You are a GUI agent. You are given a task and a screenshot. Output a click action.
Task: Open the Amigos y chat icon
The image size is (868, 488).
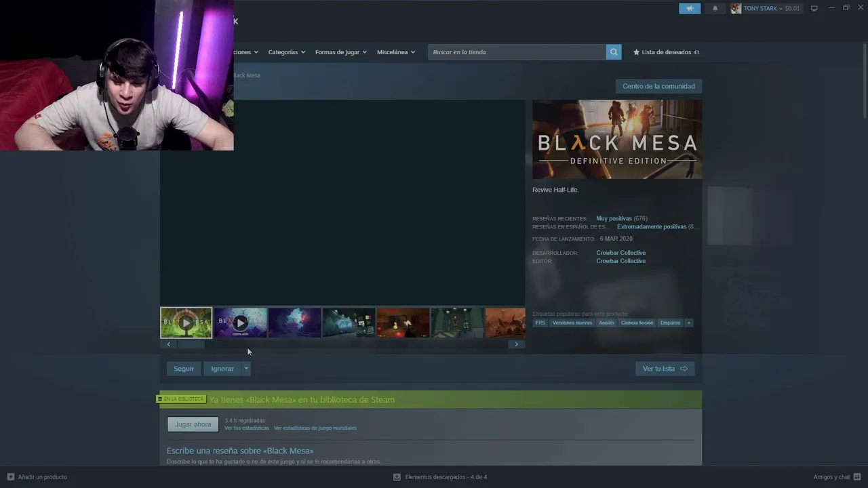(857, 476)
